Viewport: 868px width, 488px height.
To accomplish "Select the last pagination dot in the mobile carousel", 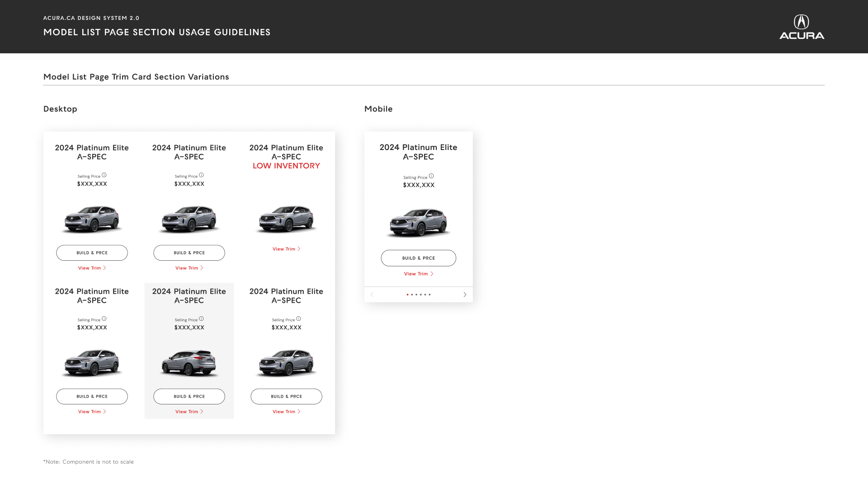I will (x=429, y=295).
